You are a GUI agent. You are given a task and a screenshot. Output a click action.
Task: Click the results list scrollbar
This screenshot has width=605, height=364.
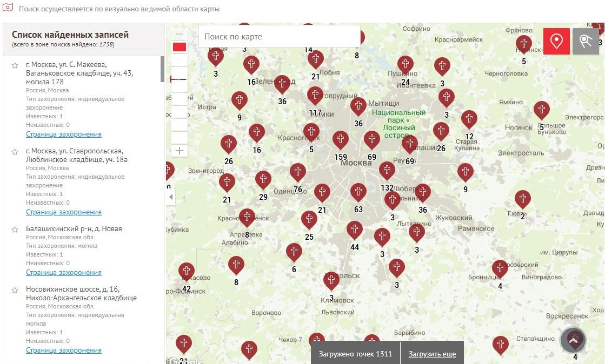coord(162,69)
